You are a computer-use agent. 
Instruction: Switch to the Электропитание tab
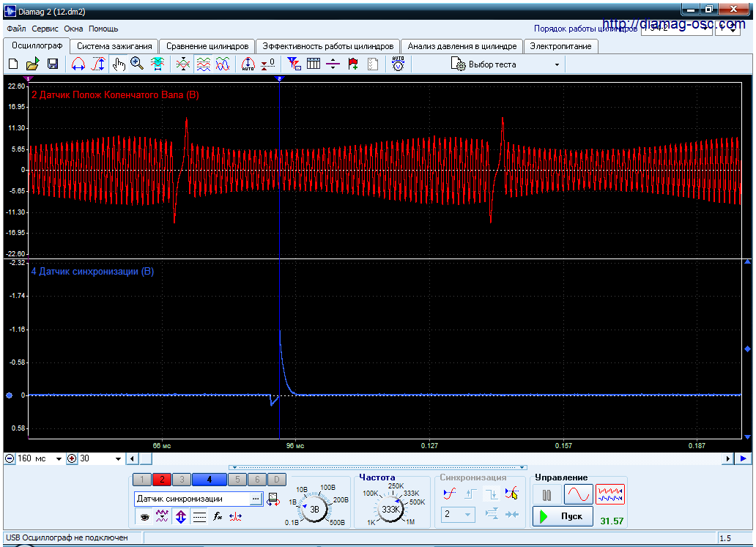[x=560, y=46]
